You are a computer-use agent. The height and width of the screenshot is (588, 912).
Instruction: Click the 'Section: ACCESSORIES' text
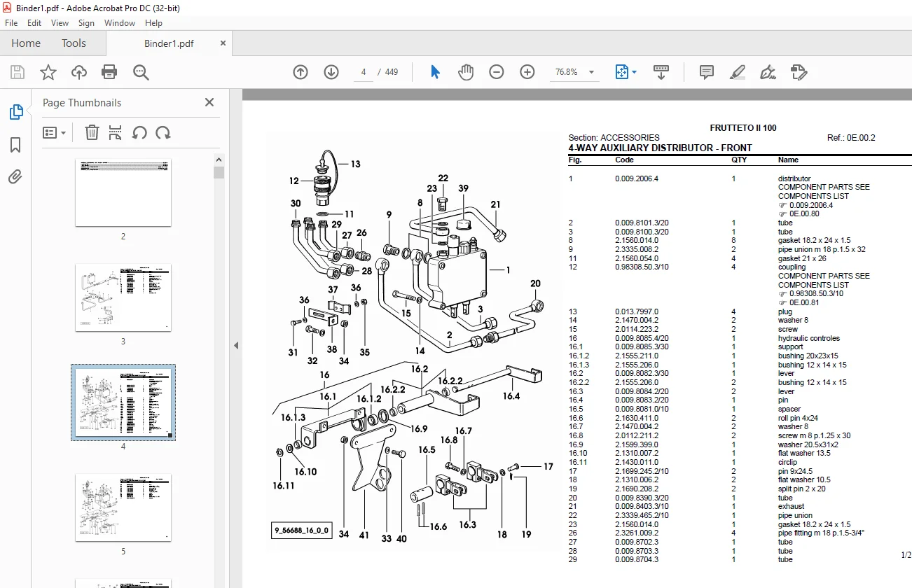coord(614,138)
